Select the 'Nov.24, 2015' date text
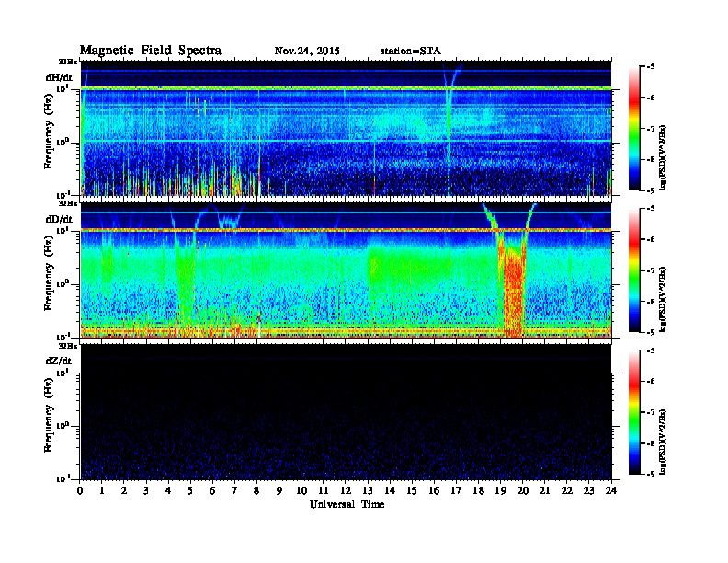 307,51
